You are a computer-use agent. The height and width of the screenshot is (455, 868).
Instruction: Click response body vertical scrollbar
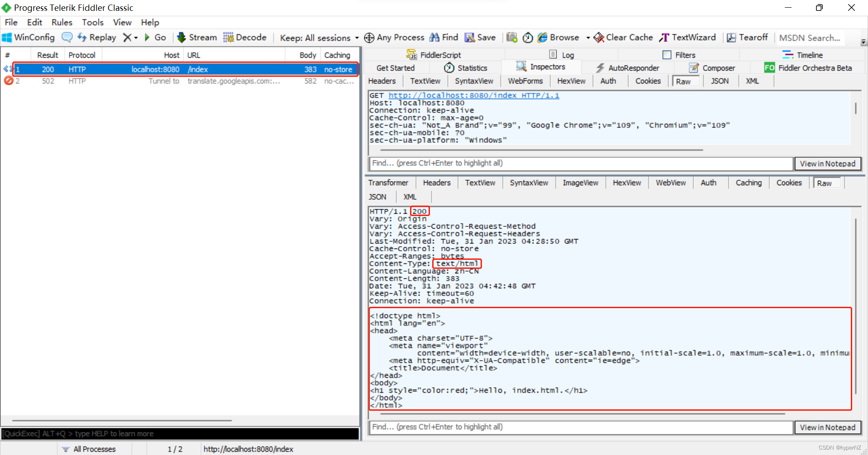coord(856,306)
